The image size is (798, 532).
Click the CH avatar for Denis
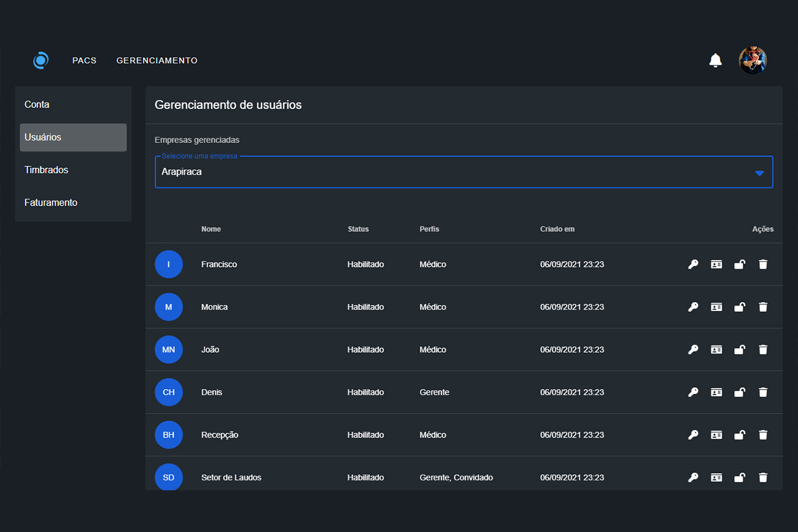(x=169, y=392)
